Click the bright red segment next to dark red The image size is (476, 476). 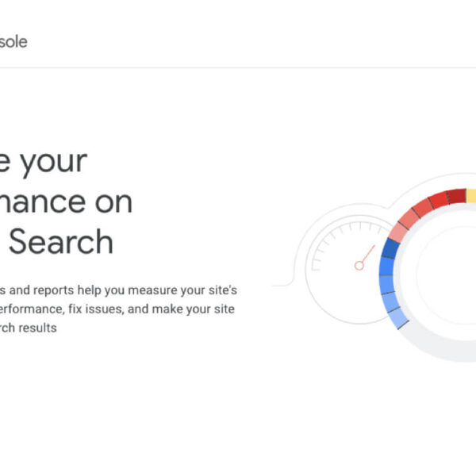coord(439,200)
